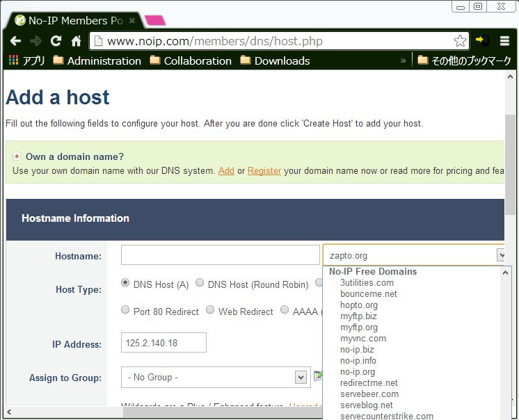This screenshot has height=420, width=519.
Task: Reload the page with the refresh icon
Action: coord(56,41)
